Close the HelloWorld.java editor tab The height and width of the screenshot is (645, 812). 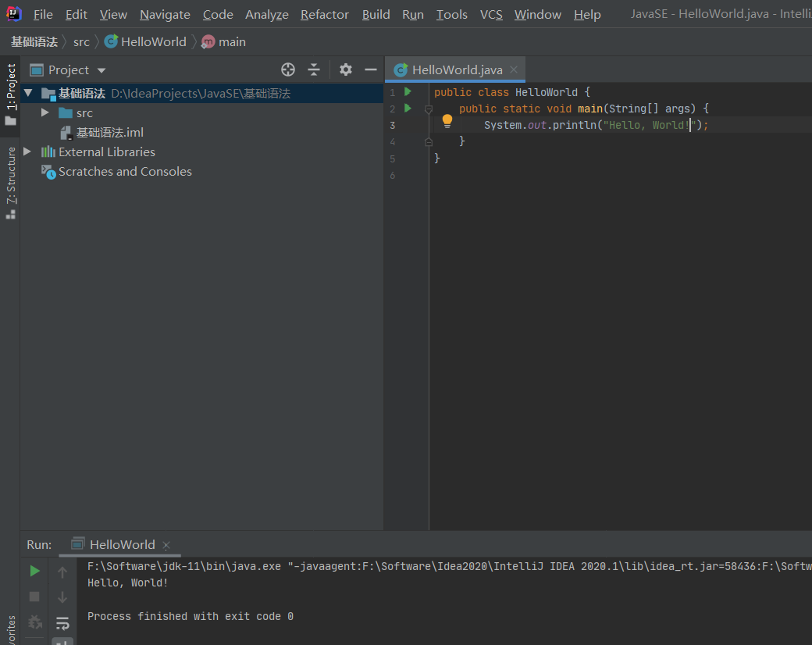[x=514, y=69]
